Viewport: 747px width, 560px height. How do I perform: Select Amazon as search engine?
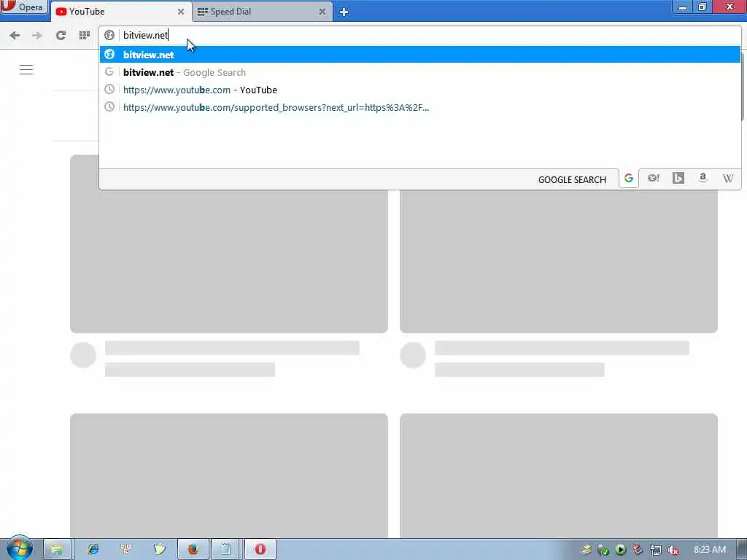click(x=703, y=178)
